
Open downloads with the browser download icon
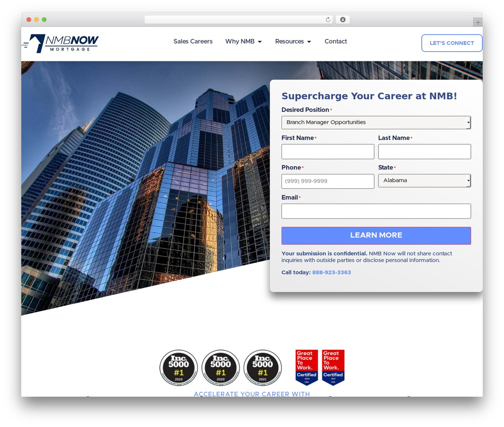[343, 20]
